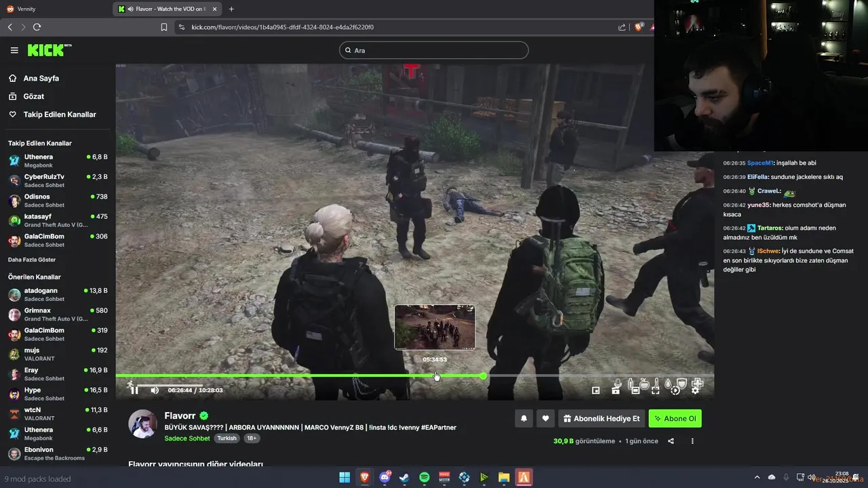868x488 pixels.
Task: Open CyberRulzTv channel in the sidebar
Action: pyautogui.click(x=58, y=180)
